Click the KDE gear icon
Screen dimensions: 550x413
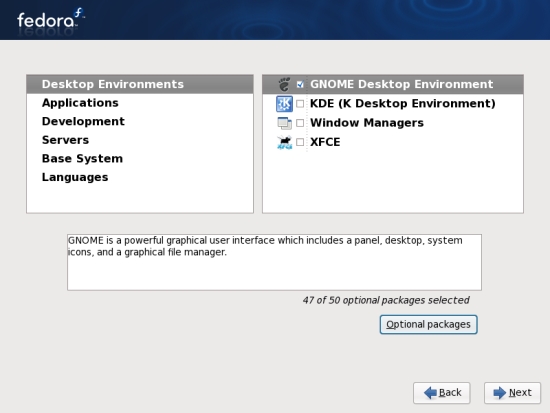284,104
